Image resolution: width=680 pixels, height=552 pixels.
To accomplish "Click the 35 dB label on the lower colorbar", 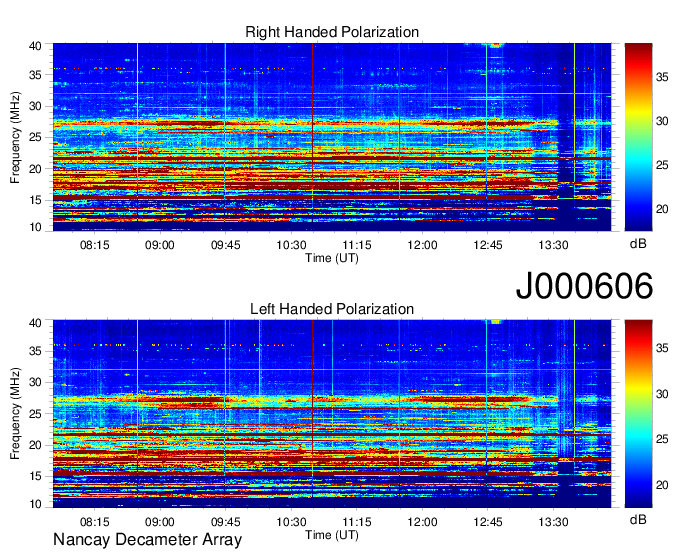I will 662,348.
